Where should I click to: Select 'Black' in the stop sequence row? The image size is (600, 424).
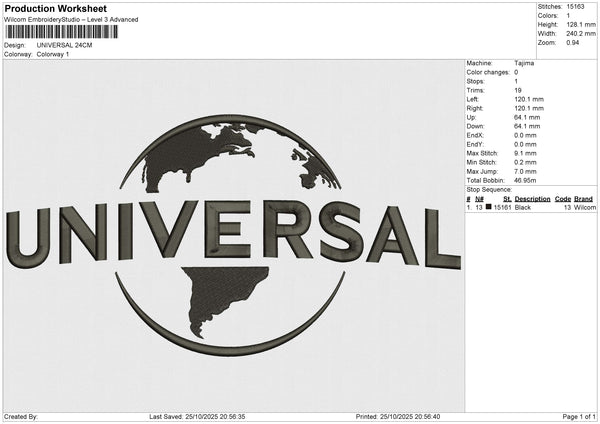pyautogui.click(x=522, y=207)
